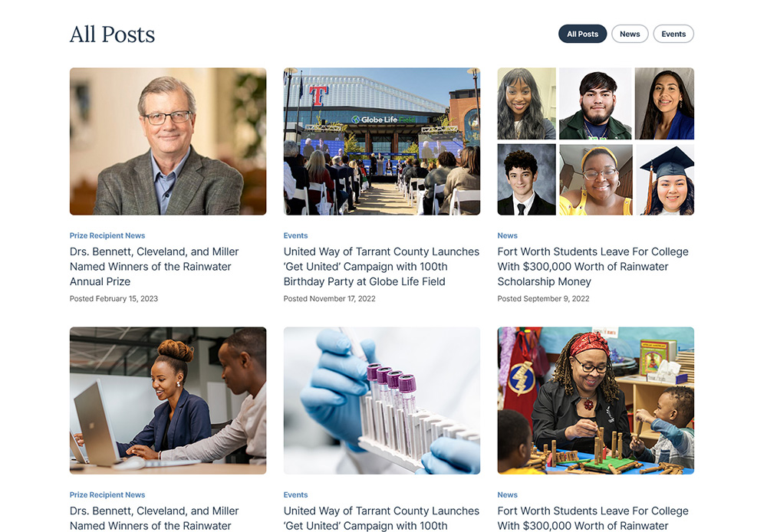Image resolution: width=767 pixels, height=532 pixels.
Task: Click the photo of woman at laptop
Action: pos(168,400)
